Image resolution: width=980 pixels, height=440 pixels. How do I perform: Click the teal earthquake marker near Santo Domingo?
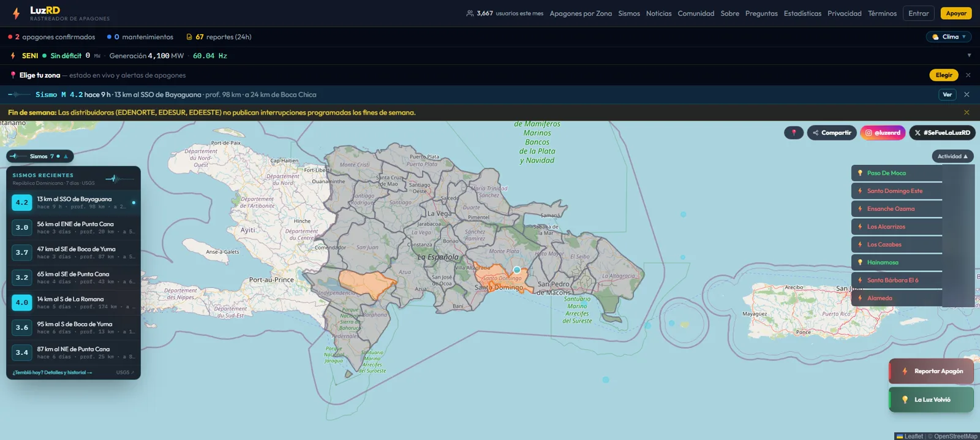coord(517,270)
